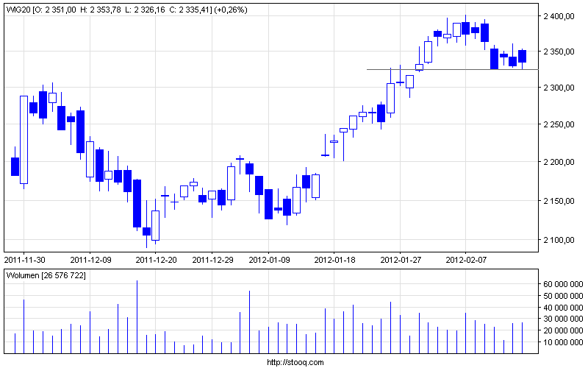This screenshot has height=368, width=588.
Task: Click the last filled candle on the chart
Action: [523, 57]
